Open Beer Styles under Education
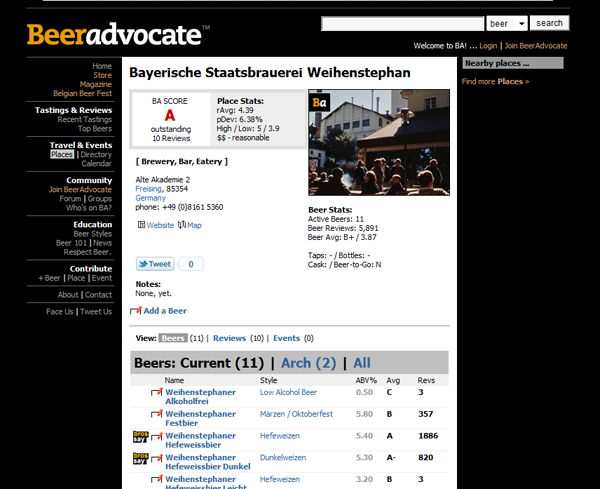 (93, 234)
